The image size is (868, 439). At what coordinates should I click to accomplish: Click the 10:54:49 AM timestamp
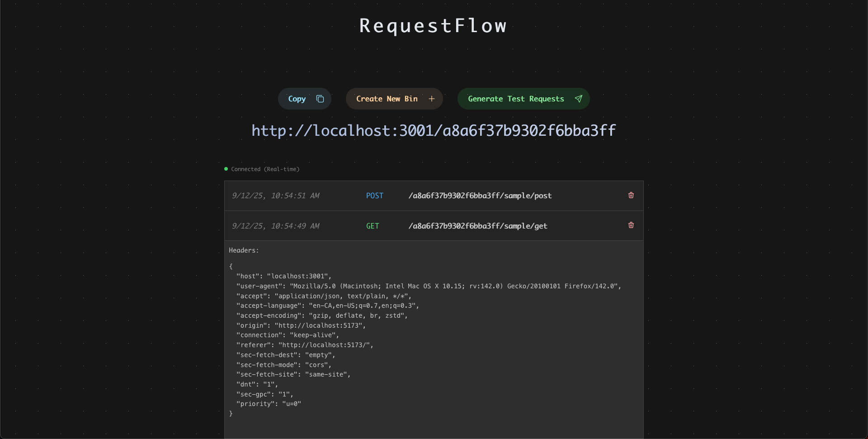pos(275,226)
